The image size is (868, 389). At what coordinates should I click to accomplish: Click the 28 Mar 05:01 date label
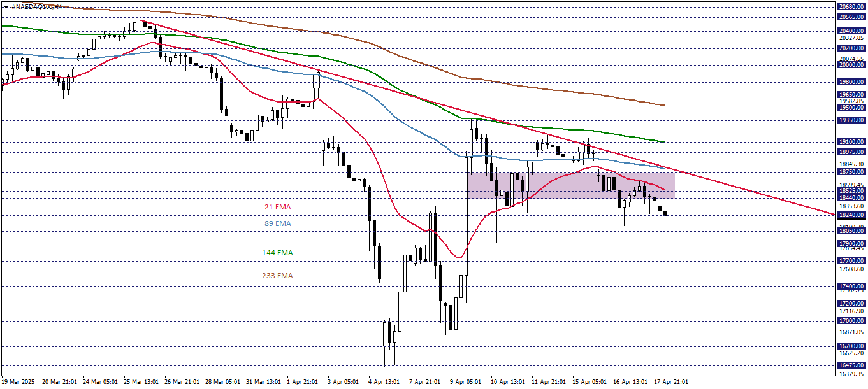(223, 382)
